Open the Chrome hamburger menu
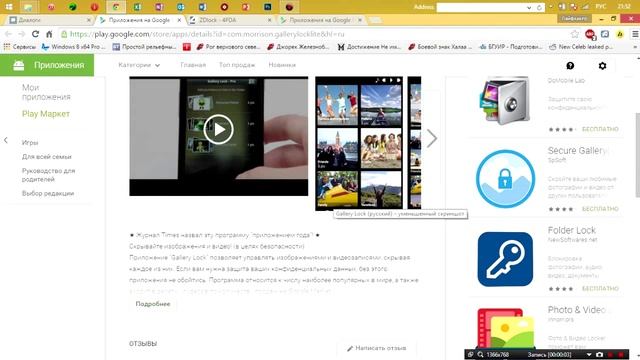 (x=635, y=34)
